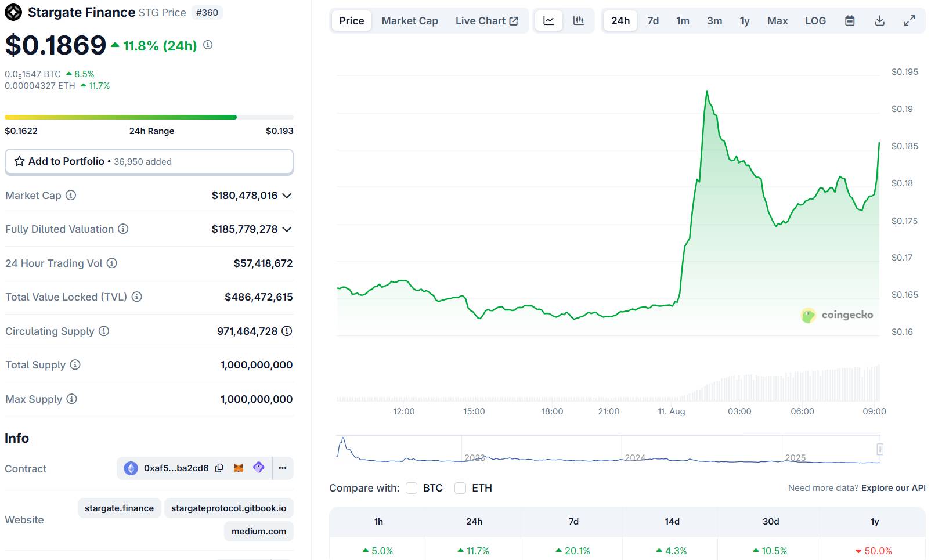Click the price chart peak near $0.193
Viewport: 942px width, 560px height.
(x=707, y=91)
